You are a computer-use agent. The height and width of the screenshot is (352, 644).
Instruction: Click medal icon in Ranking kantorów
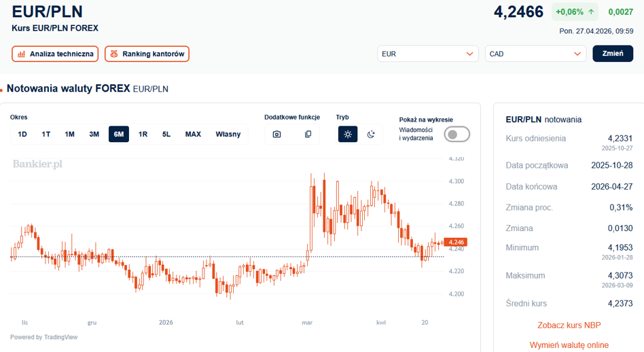tap(114, 54)
